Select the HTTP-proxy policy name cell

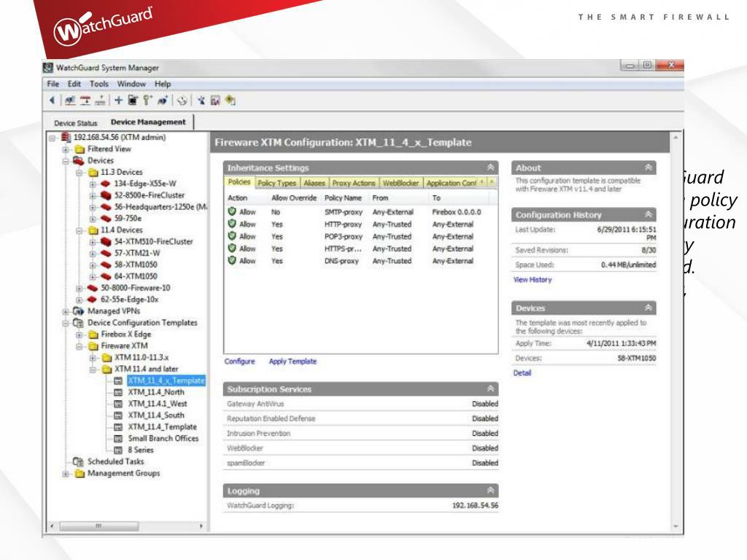coord(343,225)
